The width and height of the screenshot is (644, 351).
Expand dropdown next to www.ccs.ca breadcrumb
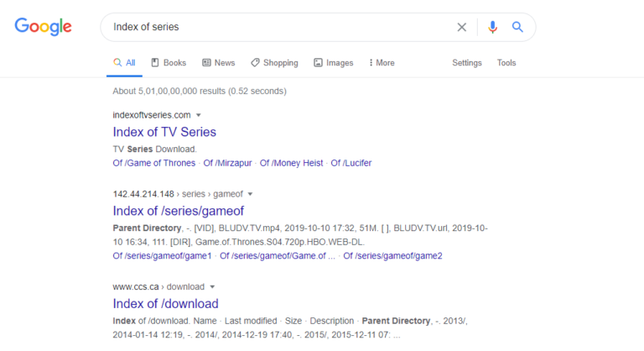click(212, 287)
